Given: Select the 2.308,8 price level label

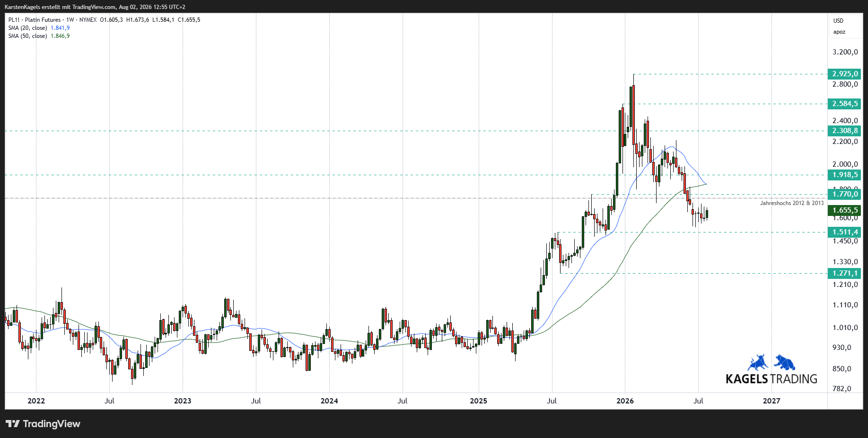Looking at the screenshot, I should pyautogui.click(x=844, y=131).
